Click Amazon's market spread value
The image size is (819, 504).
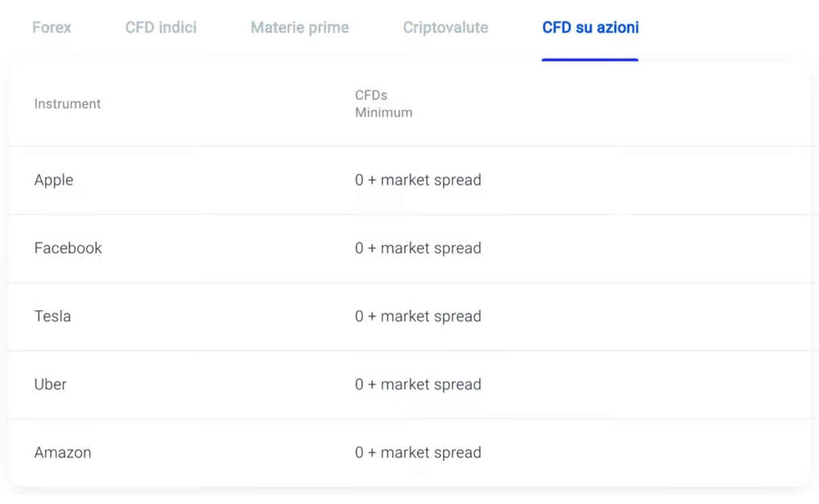click(418, 453)
